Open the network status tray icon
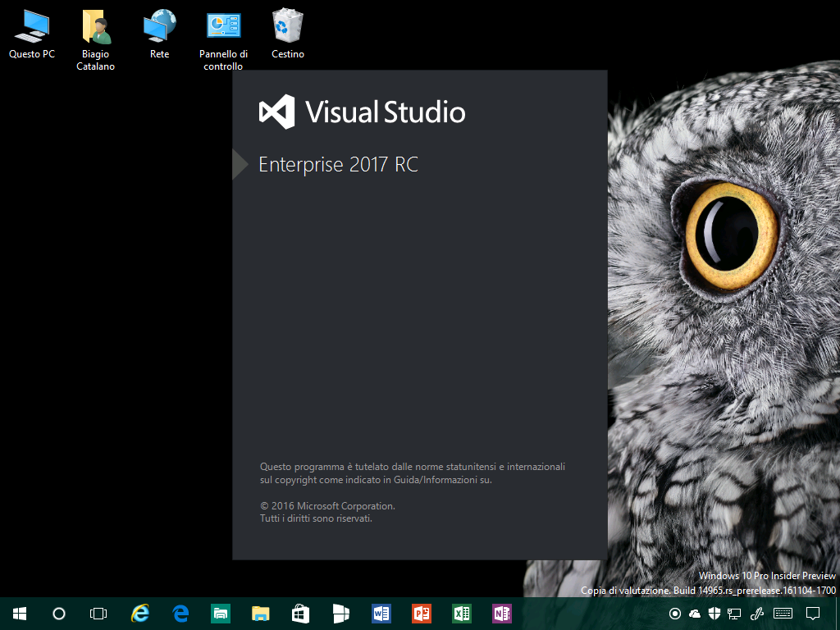Image resolution: width=840 pixels, height=630 pixels. click(x=734, y=614)
